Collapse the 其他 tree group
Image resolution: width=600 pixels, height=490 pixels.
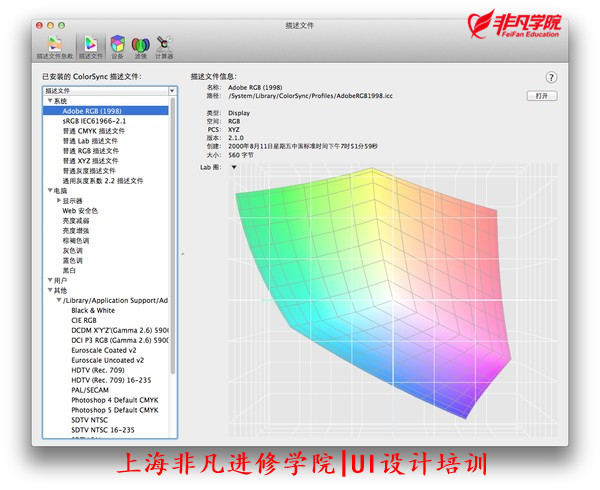[x=50, y=290]
